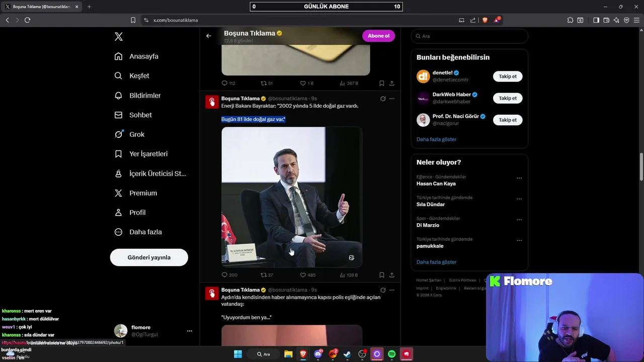Open Grok explain on Bayraktar post
644x362 pixels.
click(x=383, y=99)
